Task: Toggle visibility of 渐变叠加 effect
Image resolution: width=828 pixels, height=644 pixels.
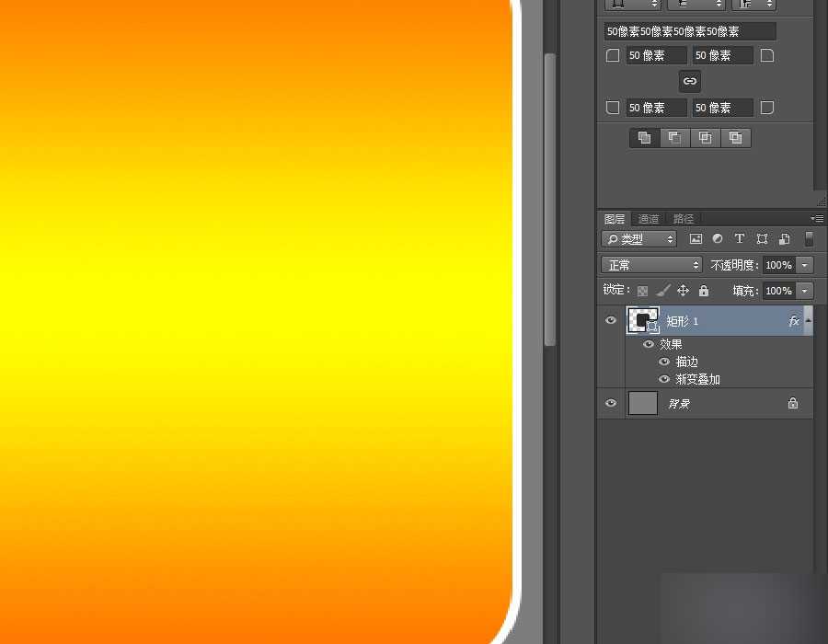Action: click(664, 379)
